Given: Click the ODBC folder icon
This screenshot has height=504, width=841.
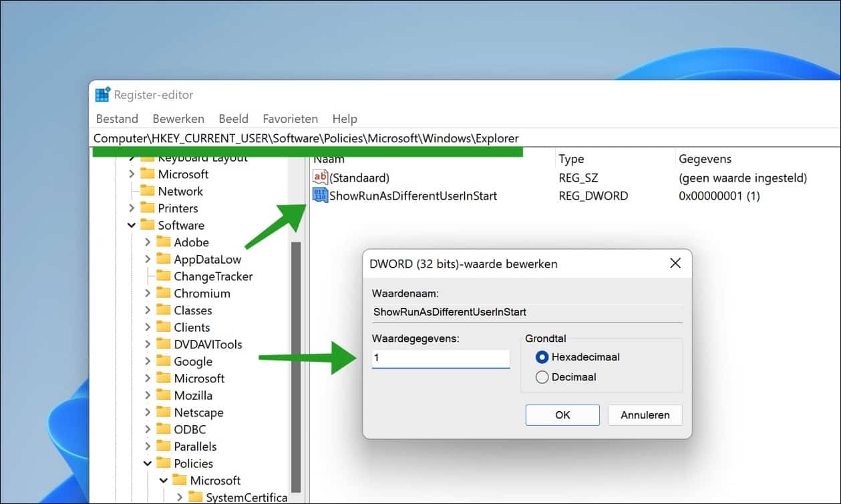Looking at the screenshot, I should [164, 429].
